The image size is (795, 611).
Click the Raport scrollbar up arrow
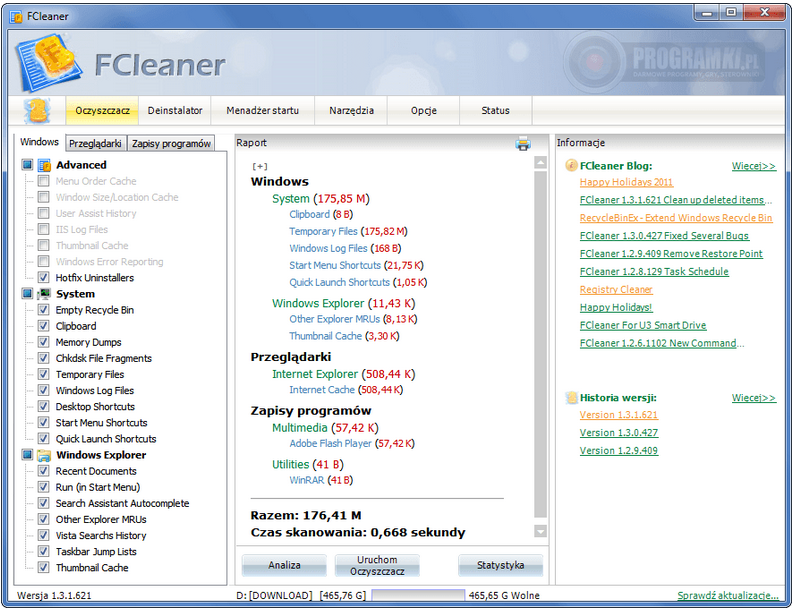point(540,163)
